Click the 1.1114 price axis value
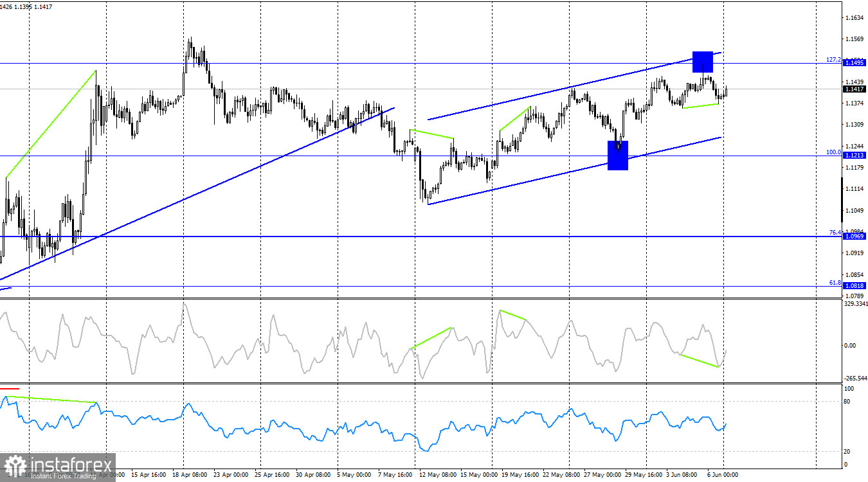This screenshot has height=482, width=868. pos(854,189)
